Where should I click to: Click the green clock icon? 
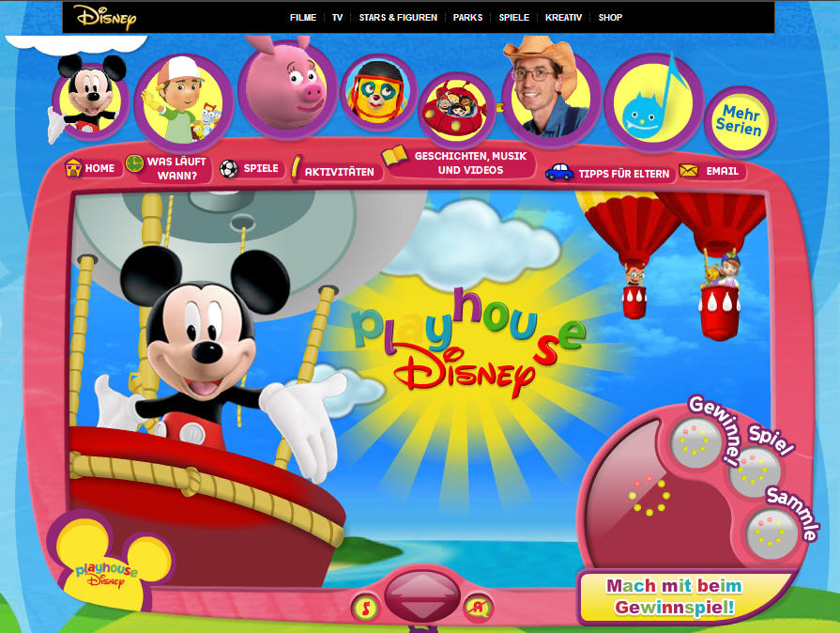point(134,163)
